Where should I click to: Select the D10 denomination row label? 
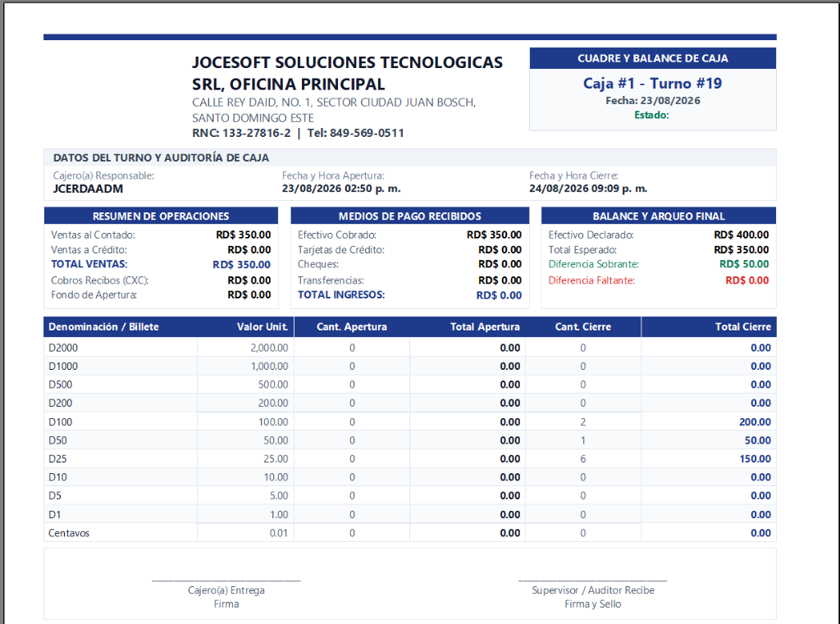pos(58,477)
